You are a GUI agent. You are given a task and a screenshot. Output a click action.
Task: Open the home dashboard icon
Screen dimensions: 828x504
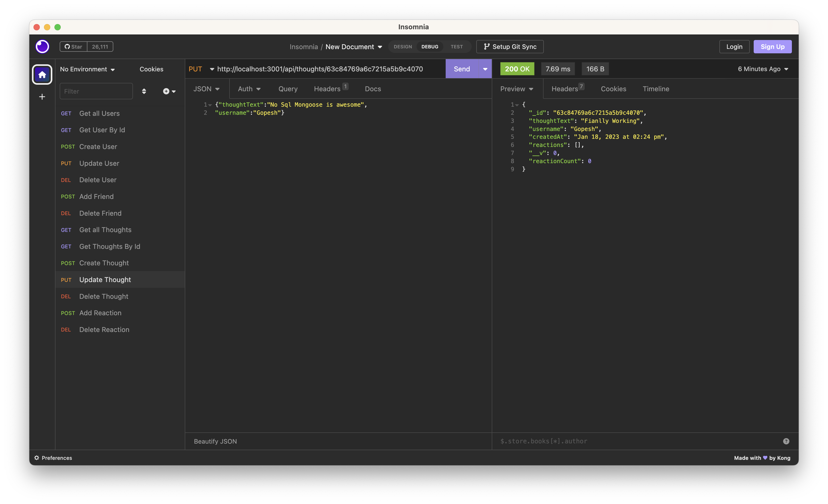pyautogui.click(x=42, y=75)
